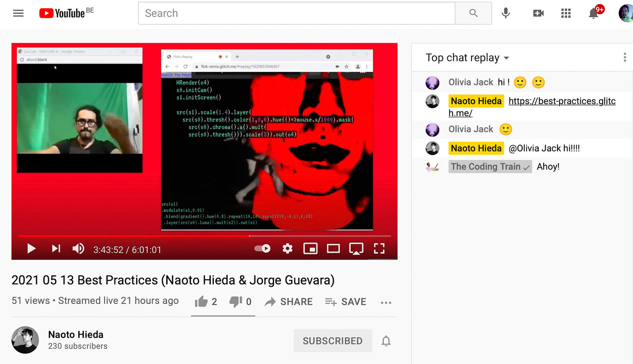Dislike the video with thumbs down
Screen dimensions: 633x364
tap(240, 301)
